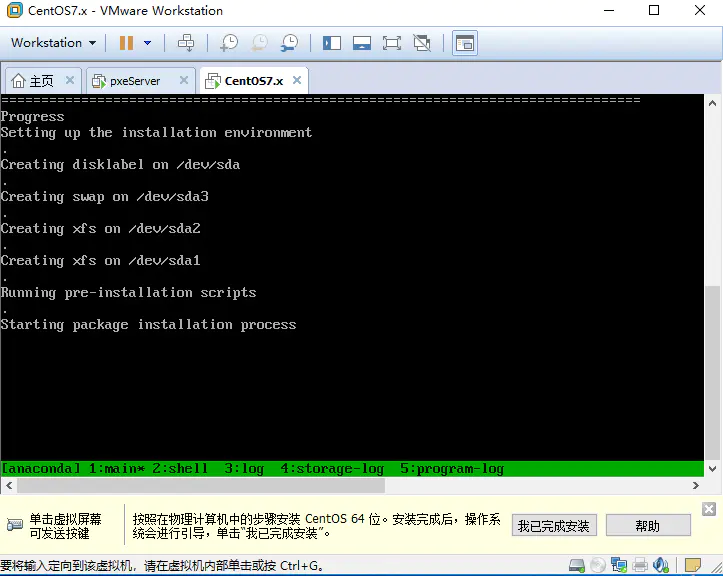Maximize the VMware Workstation window
Screen dimensions: 723x576
pyautogui.click(x=654, y=10)
